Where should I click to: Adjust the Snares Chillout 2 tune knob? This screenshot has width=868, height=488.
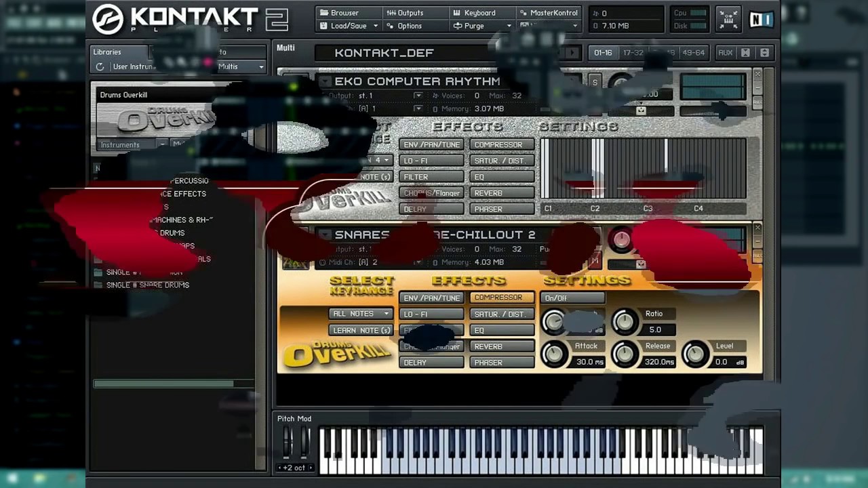(x=621, y=239)
